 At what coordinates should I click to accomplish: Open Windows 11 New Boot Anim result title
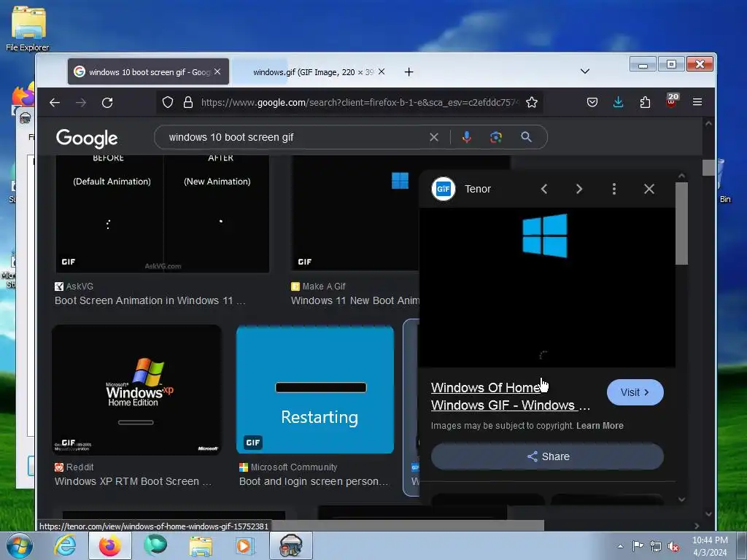pos(355,300)
